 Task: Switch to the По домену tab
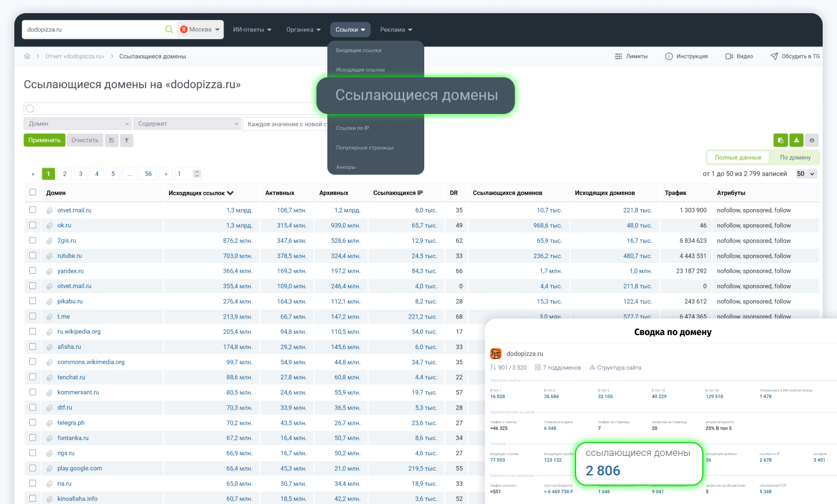795,157
